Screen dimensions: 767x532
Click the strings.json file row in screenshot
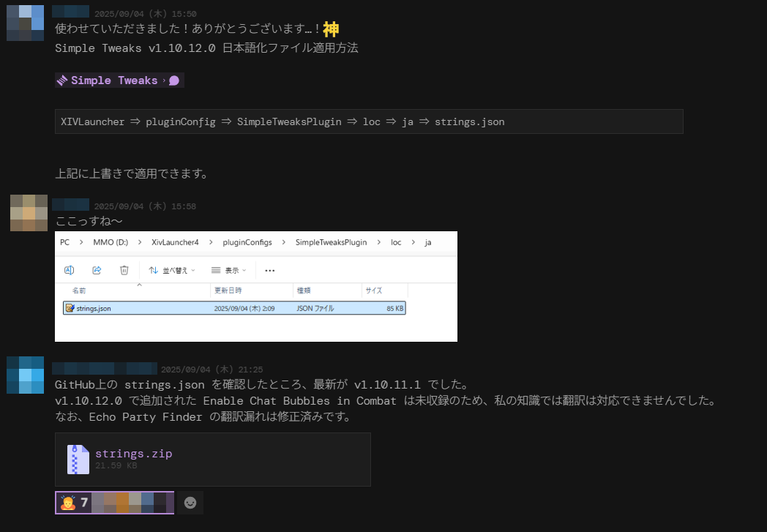234,308
